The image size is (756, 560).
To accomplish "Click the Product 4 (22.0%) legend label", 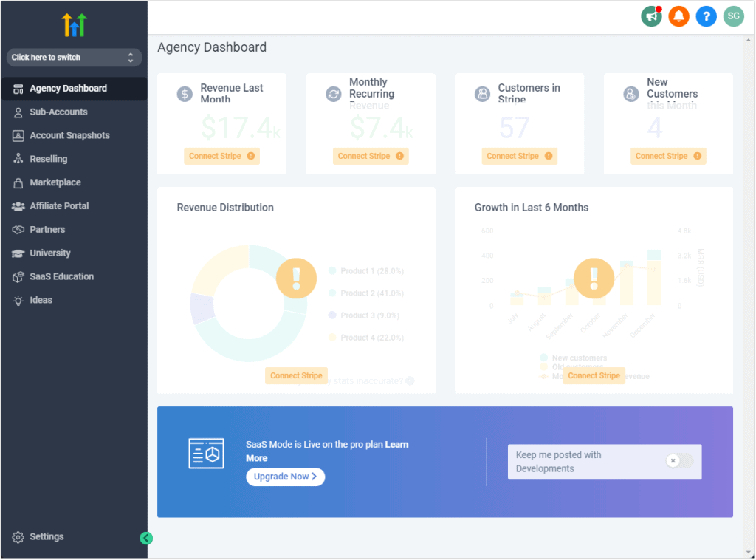I will point(372,338).
